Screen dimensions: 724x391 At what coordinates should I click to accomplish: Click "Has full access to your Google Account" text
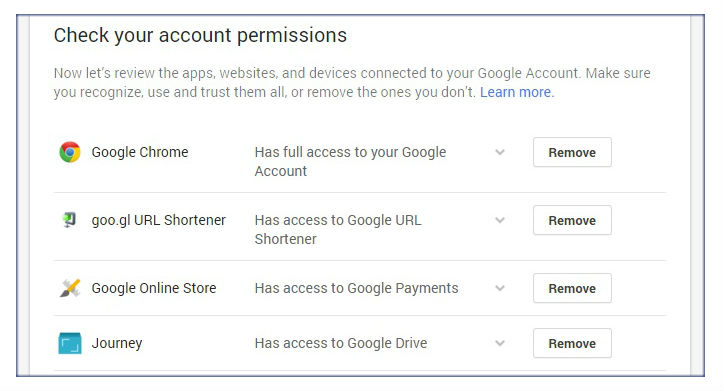pos(350,162)
